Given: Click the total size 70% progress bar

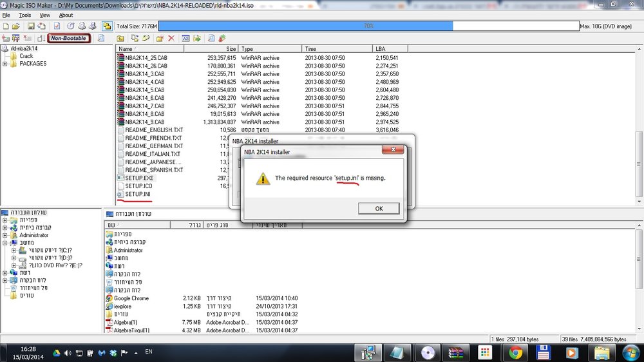Looking at the screenshot, I should tap(369, 26).
